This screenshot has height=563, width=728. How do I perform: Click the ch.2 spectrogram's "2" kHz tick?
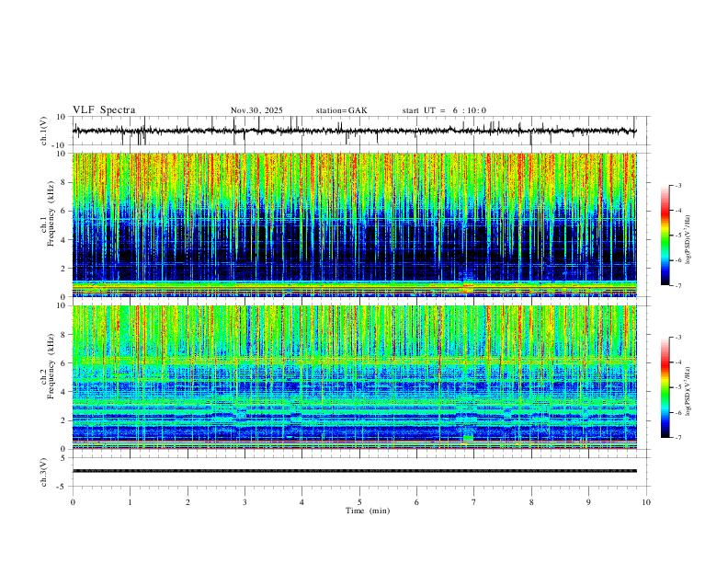coord(63,420)
